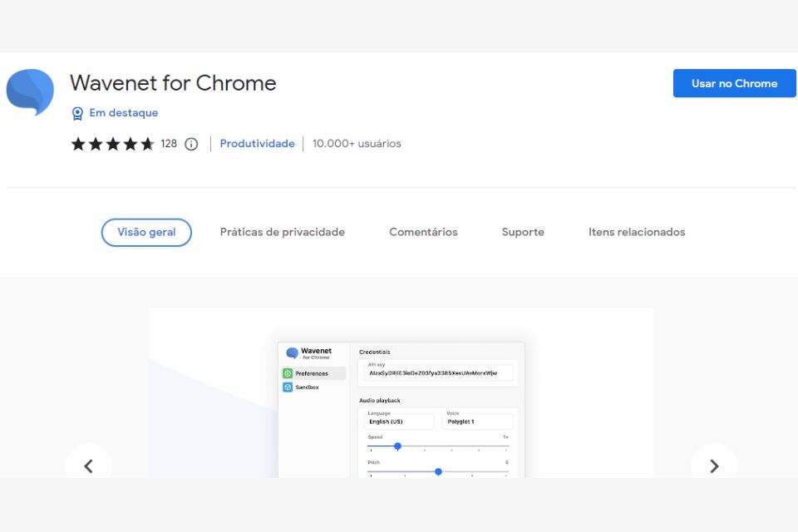The width and height of the screenshot is (798, 532).
Task: Navigate to the next carousel image
Action: click(x=713, y=466)
